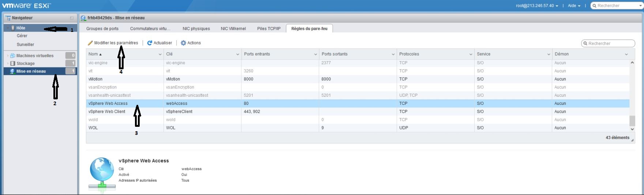644x195 pixels.
Task: Click the Navigateur panel icon
Action: [x=8, y=18]
